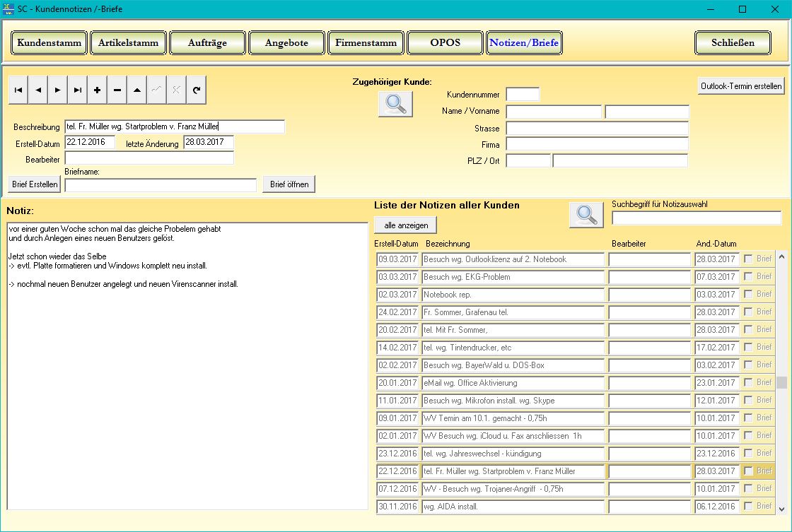The width and height of the screenshot is (792, 532).
Task: Delete record with minus icon
Action: (x=117, y=90)
